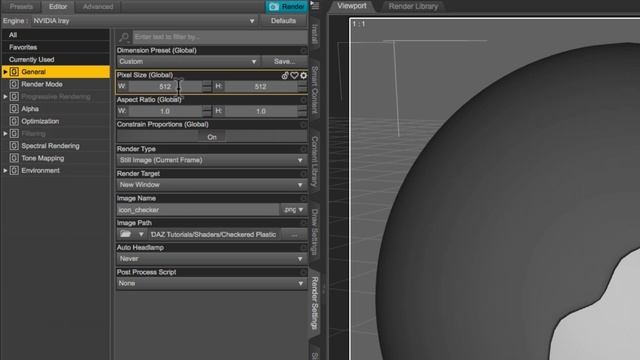This screenshot has width=640, height=360.
Task: Click the Image Name options circle
Action: coord(303,198)
